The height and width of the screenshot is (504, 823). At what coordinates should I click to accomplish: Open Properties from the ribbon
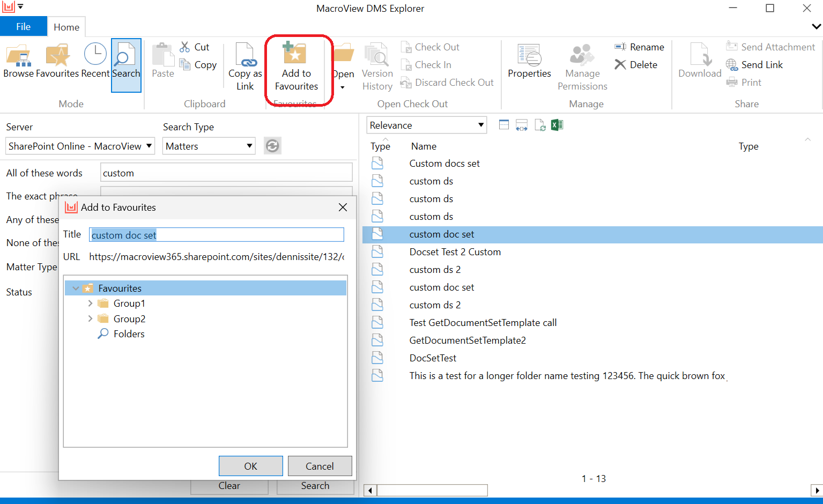coord(529,62)
